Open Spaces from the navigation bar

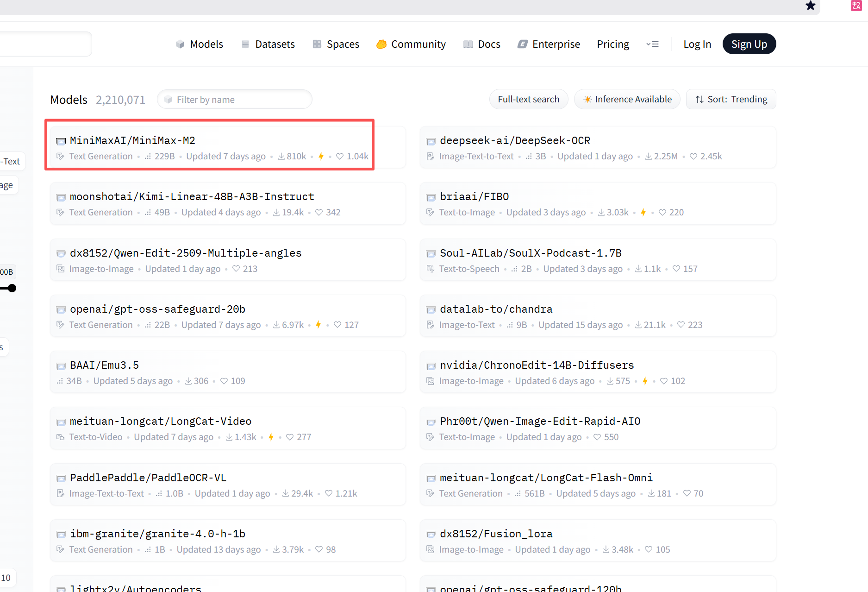pyautogui.click(x=336, y=44)
